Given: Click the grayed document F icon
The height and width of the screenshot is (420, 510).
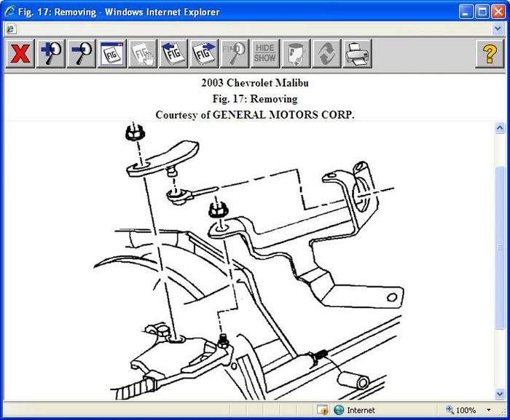Looking at the screenshot, I should 296,53.
